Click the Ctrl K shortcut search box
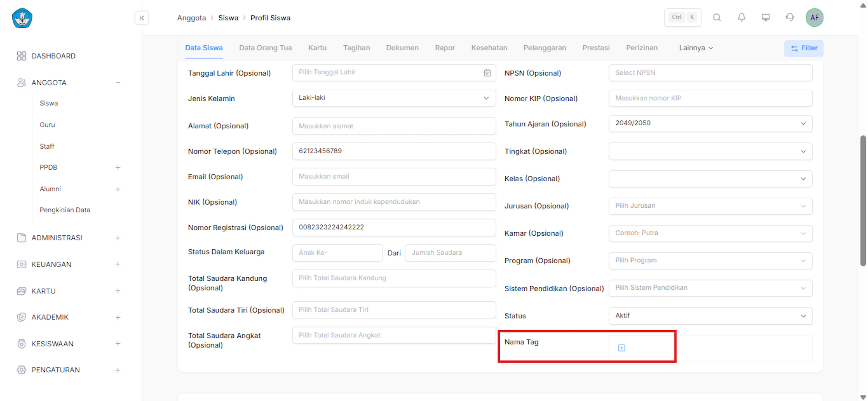868x401 pixels. 682,18
